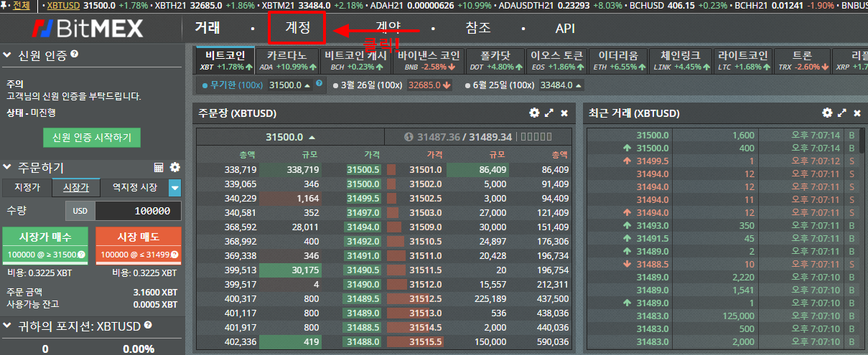Click the help icon next to 무기한 31500.0
868x355 pixels.
coord(319,85)
